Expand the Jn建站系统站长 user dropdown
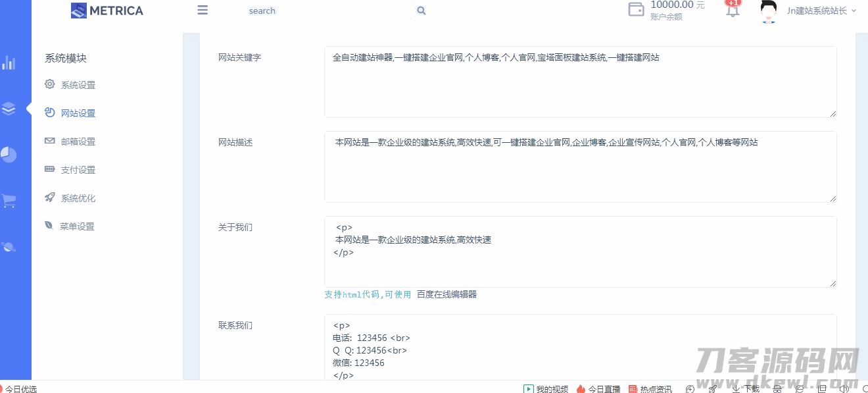 click(821, 11)
